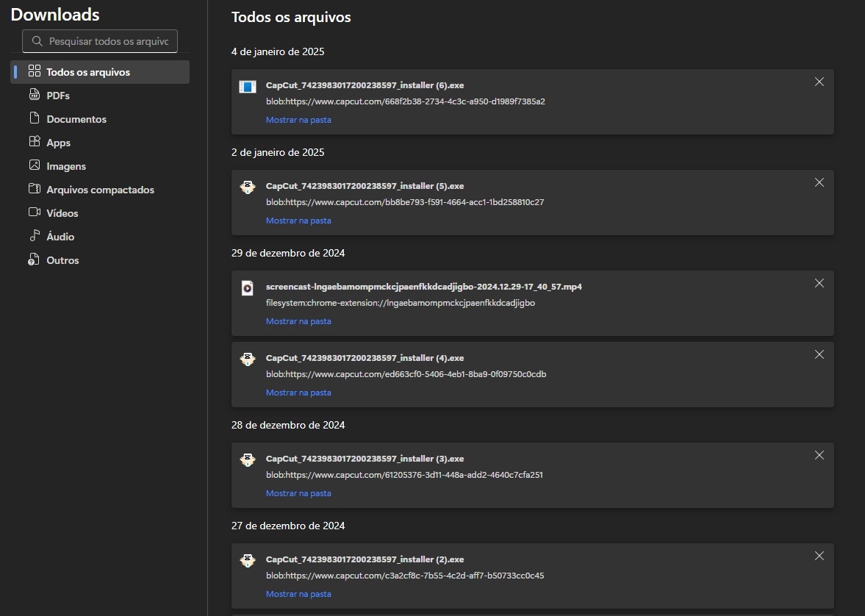Click the PDFs sidebar icon
Screen dimensions: 865x616
coord(35,94)
